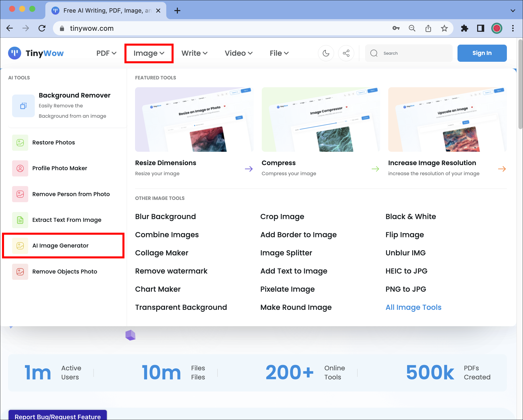Choose the Extract Text From Image icon
The width and height of the screenshot is (523, 420).
click(x=20, y=220)
